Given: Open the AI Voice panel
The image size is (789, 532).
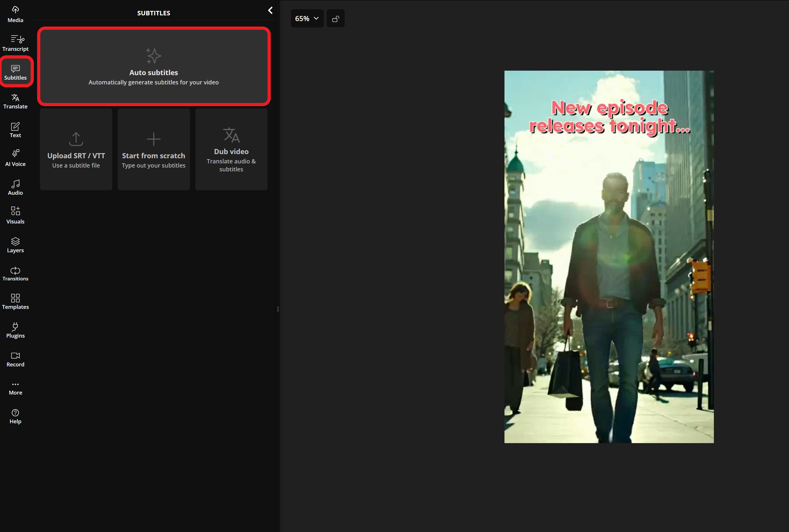Looking at the screenshot, I should [15, 157].
